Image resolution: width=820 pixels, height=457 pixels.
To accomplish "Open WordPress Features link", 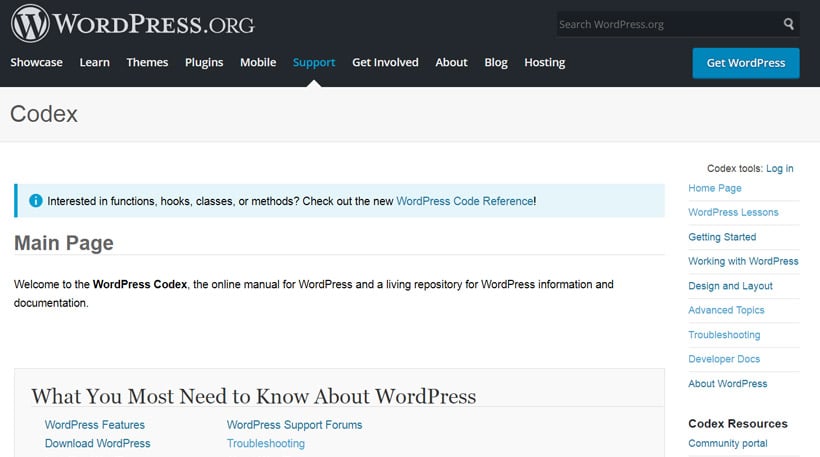I will (x=95, y=425).
